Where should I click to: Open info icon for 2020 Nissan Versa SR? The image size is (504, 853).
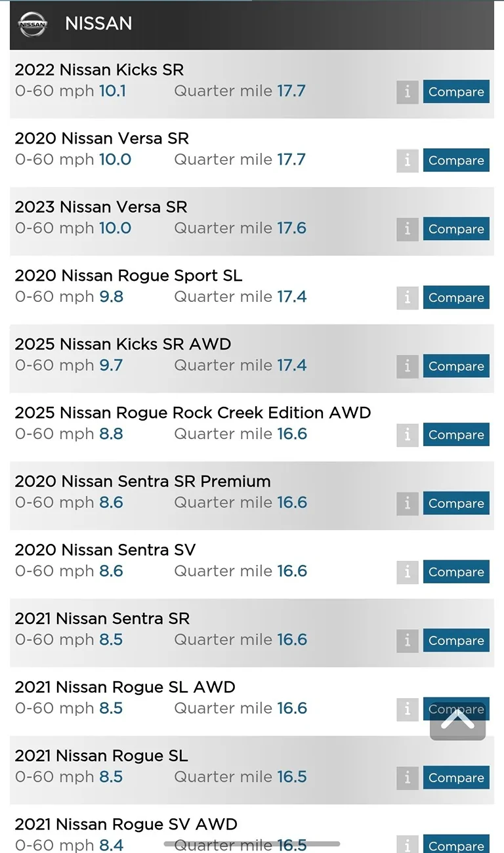[x=407, y=161]
